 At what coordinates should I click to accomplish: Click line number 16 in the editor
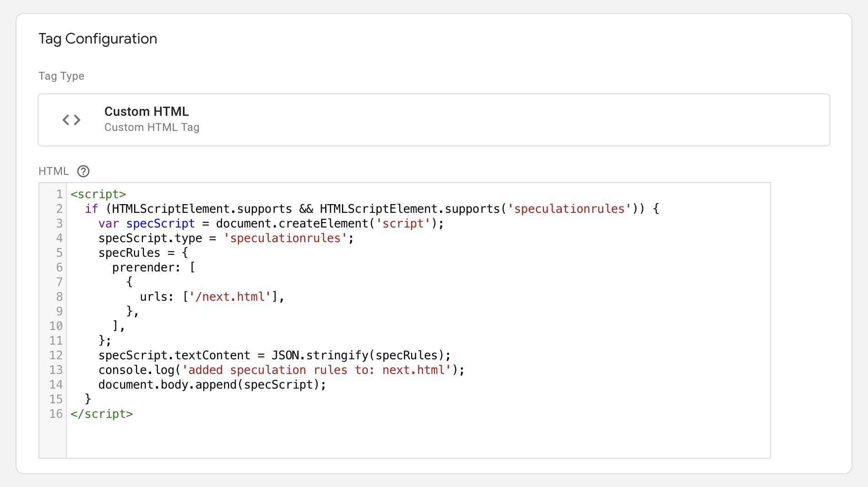56,414
